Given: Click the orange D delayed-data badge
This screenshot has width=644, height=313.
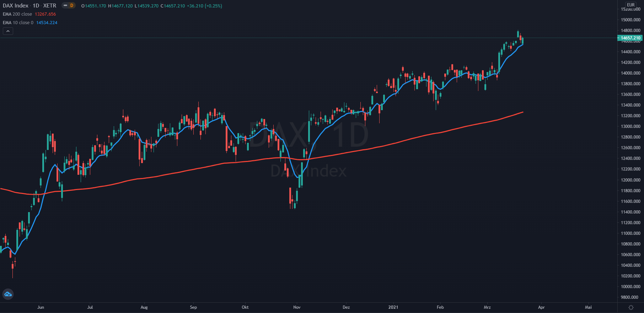Looking at the screenshot, I should click(72, 6).
